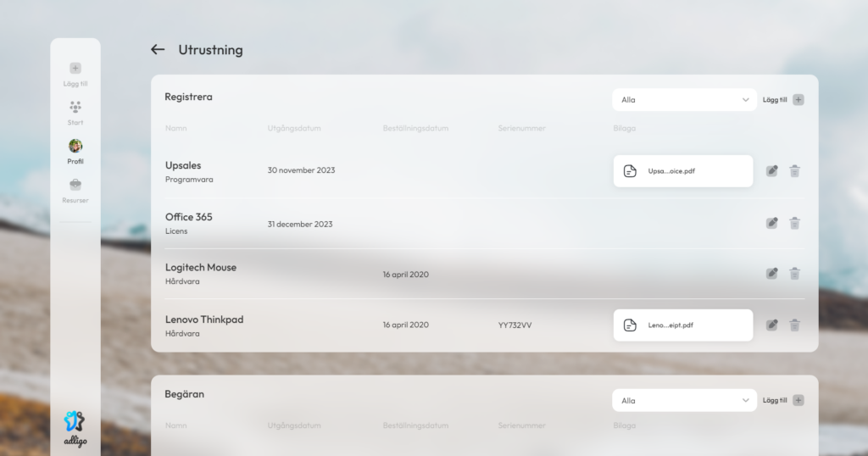868x456 pixels.
Task: Expand the Alla filter in Registrera
Action: pyautogui.click(x=684, y=100)
